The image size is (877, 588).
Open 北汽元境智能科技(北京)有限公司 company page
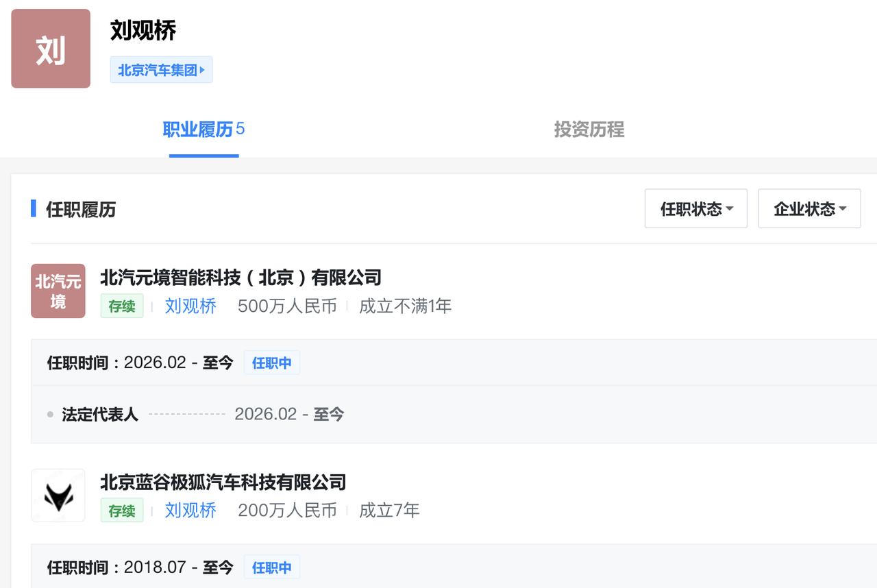(x=240, y=278)
